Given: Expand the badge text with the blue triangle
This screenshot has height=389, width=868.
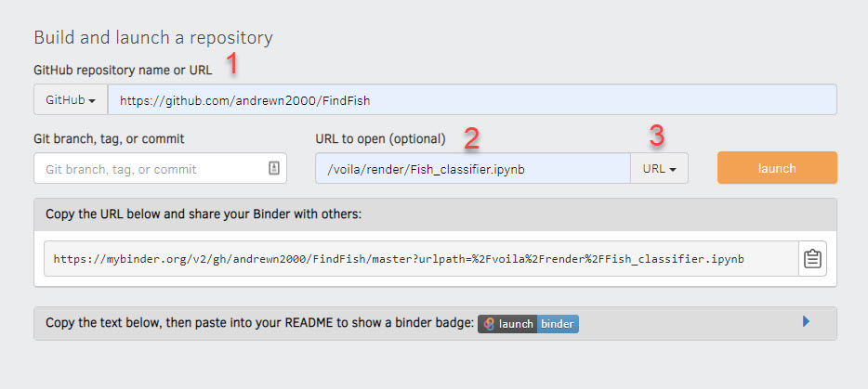Looking at the screenshot, I should [806, 321].
